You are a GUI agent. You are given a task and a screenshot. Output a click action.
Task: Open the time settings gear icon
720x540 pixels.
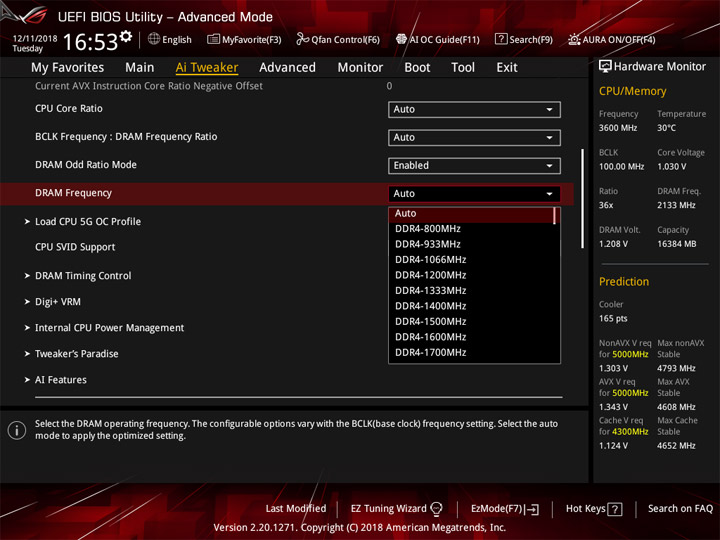pyautogui.click(x=126, y=36)
